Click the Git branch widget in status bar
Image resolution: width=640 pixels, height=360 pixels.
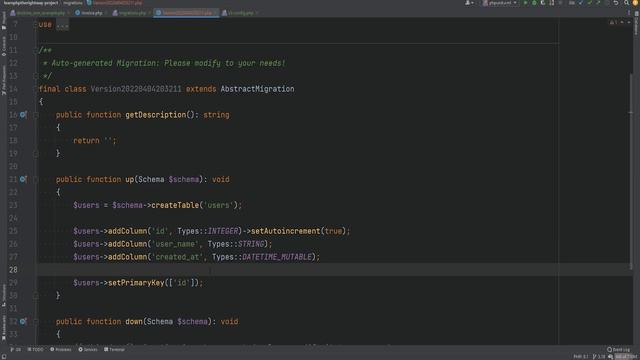pos(599,357)
